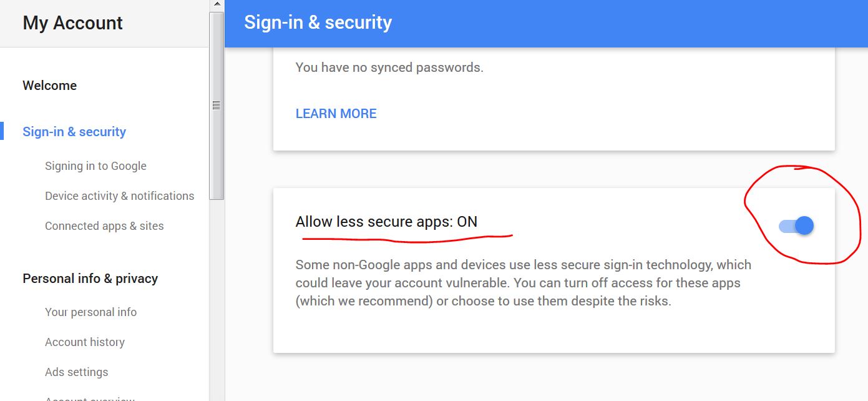The width and height of the screenshot is (868, 401).
Task: Select Personal info & privacy heading
Action: pos(90,279)
